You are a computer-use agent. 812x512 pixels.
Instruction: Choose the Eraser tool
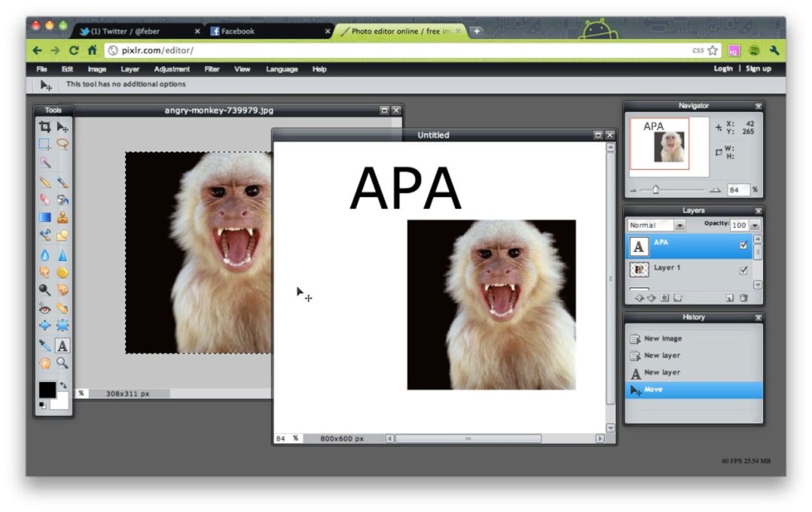coord(44,200)
